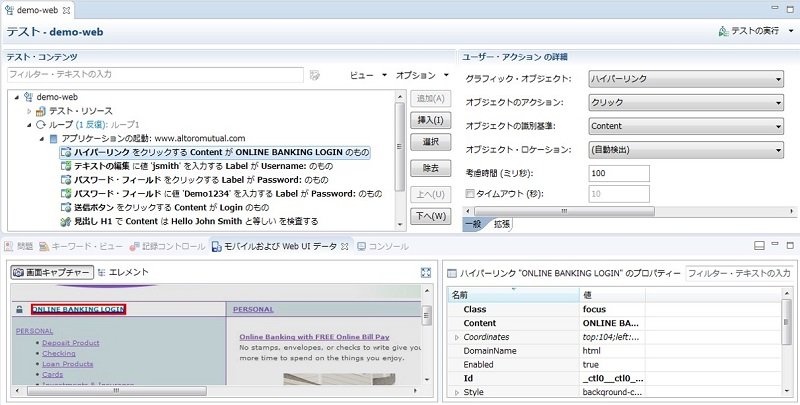Select the Class property row with value focus
Viewport: 800px width, 405px height.
(614, 309)
